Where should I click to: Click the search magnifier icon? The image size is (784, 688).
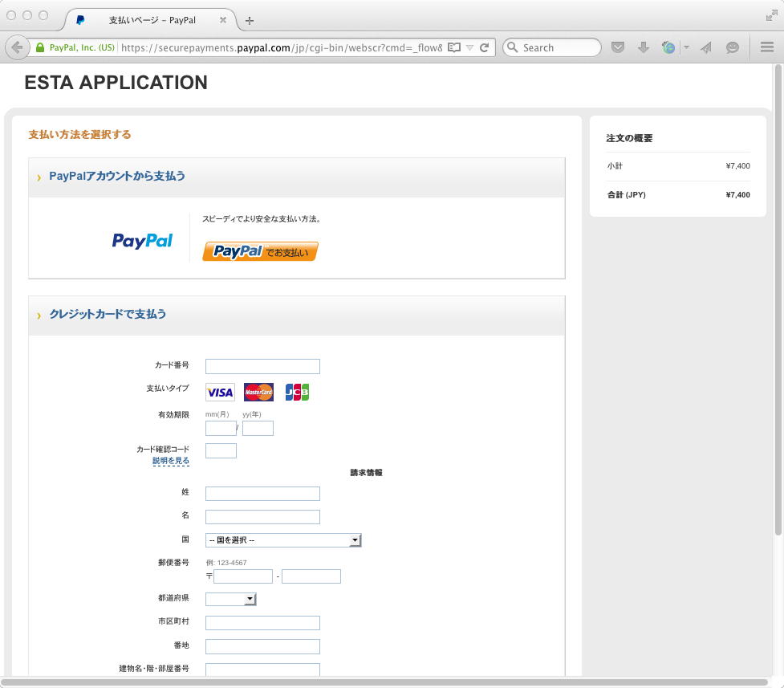tap(512, 47)
